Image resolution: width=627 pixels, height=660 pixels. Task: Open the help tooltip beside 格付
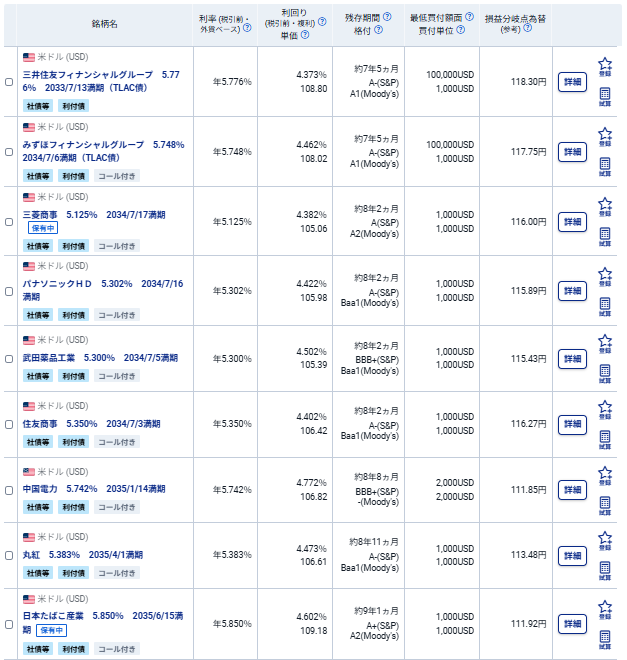point(373,31)
